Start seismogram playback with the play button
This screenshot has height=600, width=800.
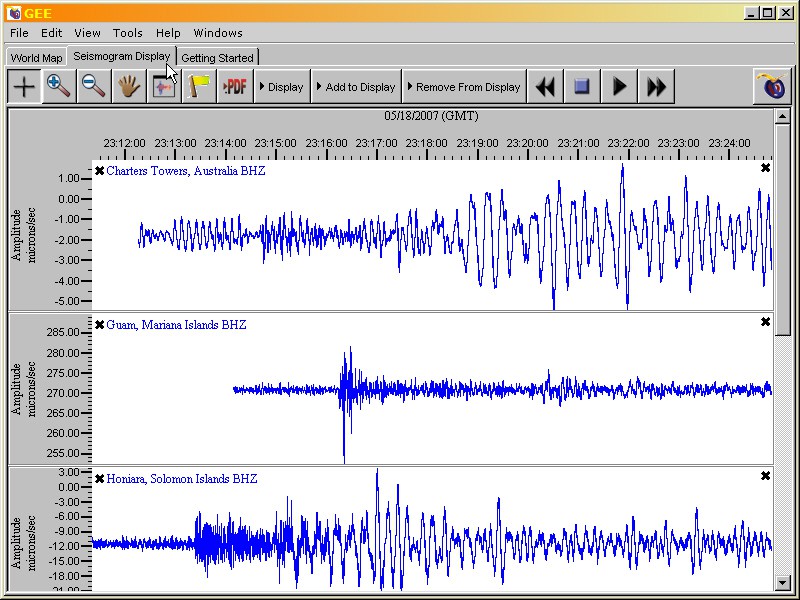(619, 87)
